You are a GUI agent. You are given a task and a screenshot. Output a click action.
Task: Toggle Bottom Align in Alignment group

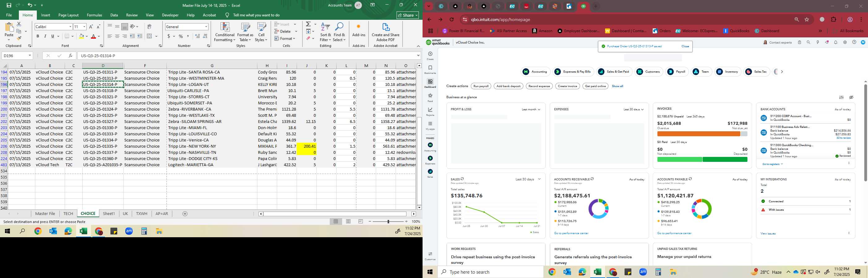coord(124,27)
